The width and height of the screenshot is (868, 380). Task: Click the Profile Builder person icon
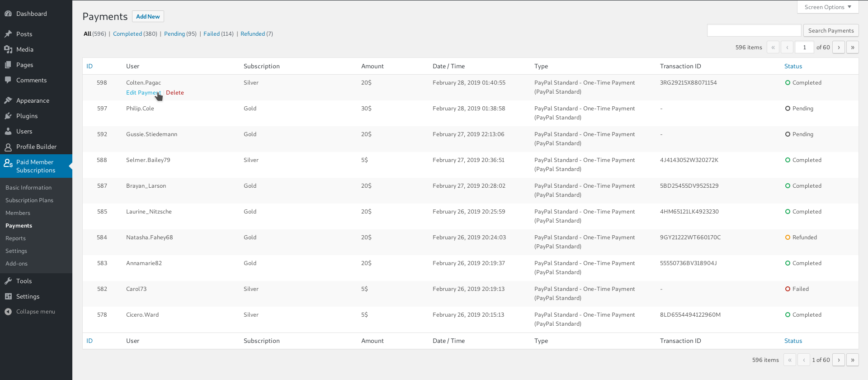tap(8, 147)
